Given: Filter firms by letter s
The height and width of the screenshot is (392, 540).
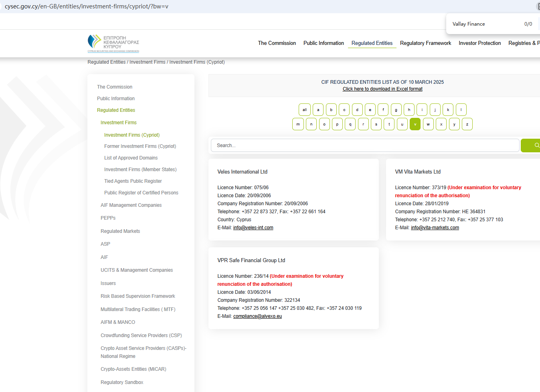Looking at the screenshot, I should coord(376,124).
